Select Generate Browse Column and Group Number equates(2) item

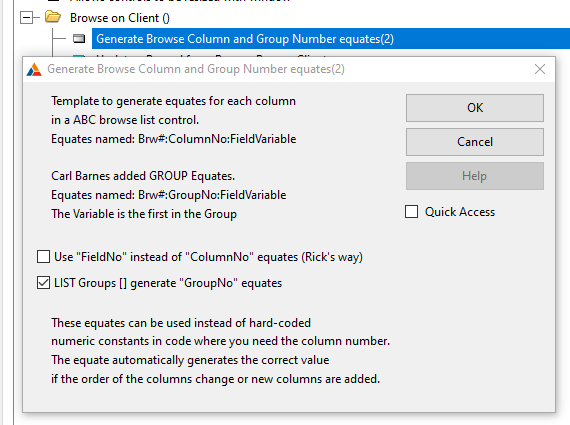245,39
